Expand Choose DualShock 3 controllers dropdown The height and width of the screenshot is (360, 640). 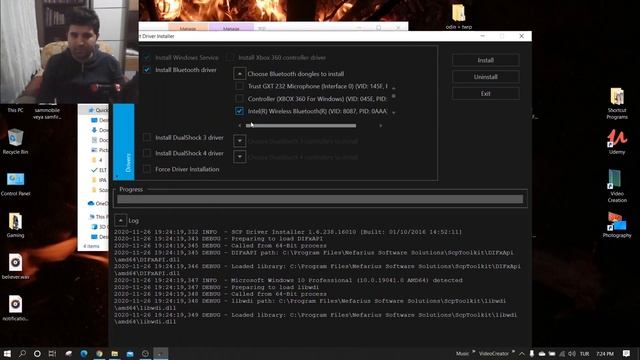(x=240, y=141)
